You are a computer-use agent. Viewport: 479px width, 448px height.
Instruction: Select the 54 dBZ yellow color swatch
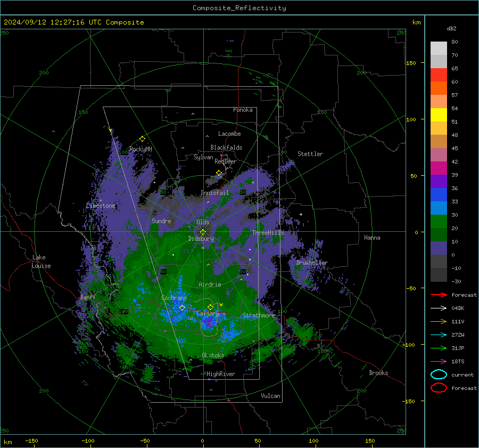point(439,115)
